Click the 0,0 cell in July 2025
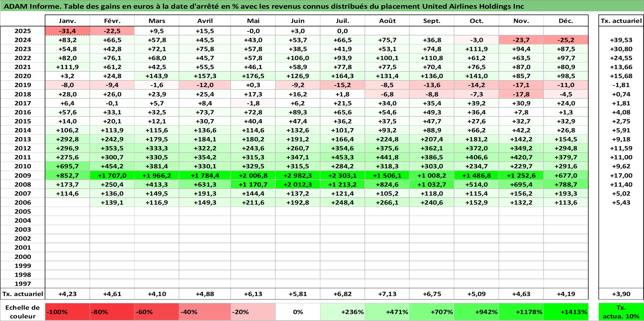This screenshot has width=644, height=321. pyautogui.click(x=342, y=31)
